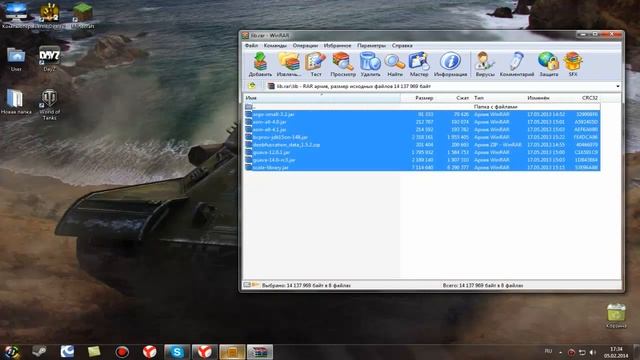Open the Корзина (Recycle Bin) icon
Viewport: 640px width, 360px height.
(x=616, y=316)
